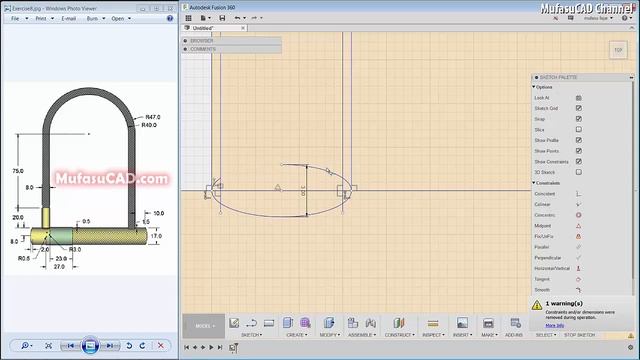The image size is (640, 360).
Task: Click the Look At icon in Sketch Palette
Action: [578, 98]
